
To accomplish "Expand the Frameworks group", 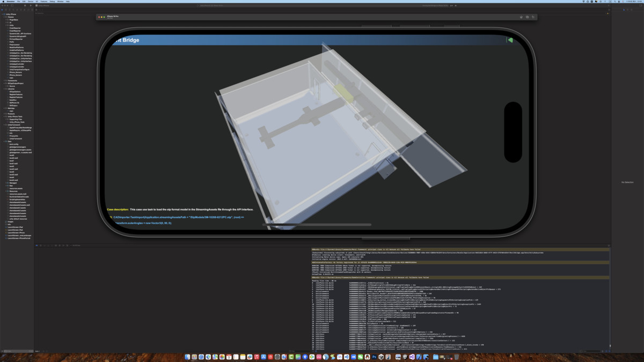I will (x=4, y=80).
